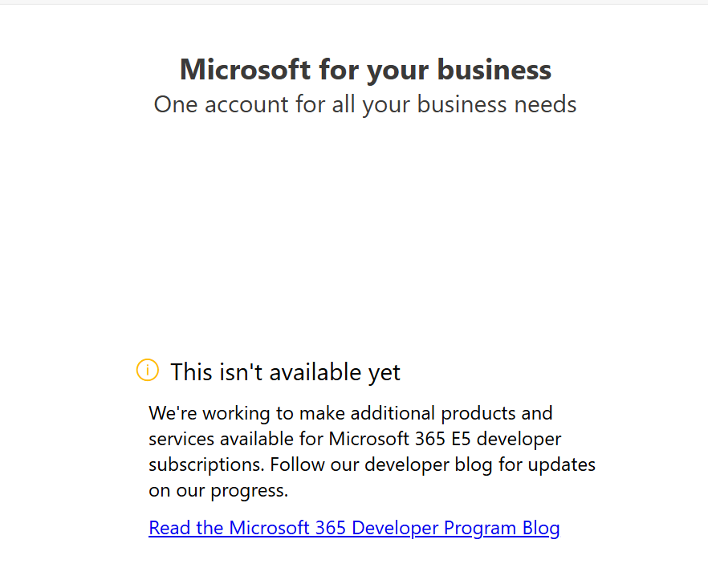The width and height of the screenshot is (708, 588).
Task: Click the "This isn't available yet" title
Action: coord(285,372)
